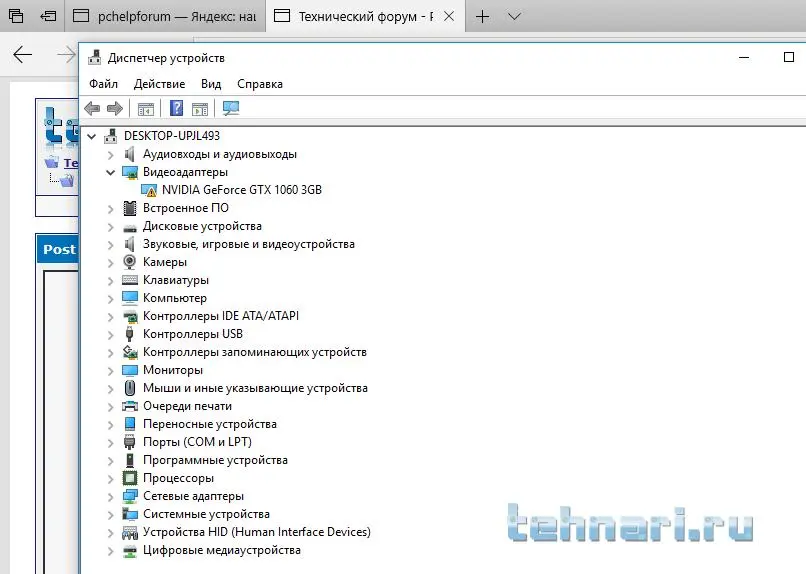Select the Очереди печати label
806x574 pixels.
[187, 406]
